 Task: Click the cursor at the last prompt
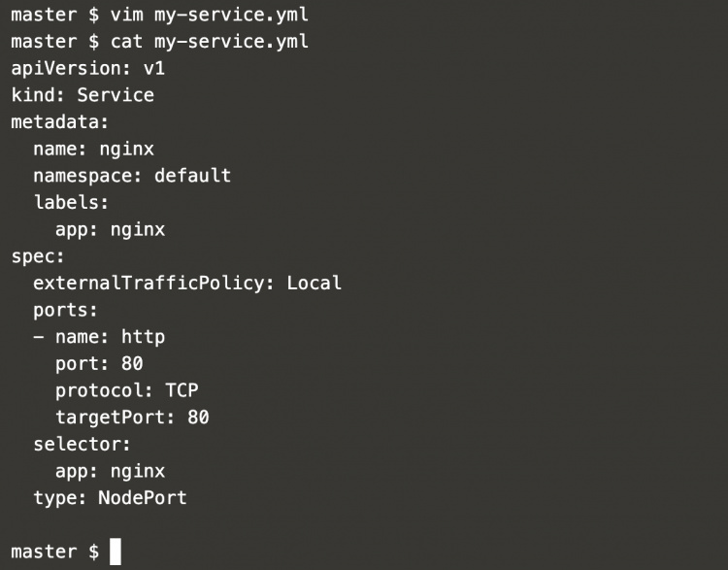[x=116, y=552]
